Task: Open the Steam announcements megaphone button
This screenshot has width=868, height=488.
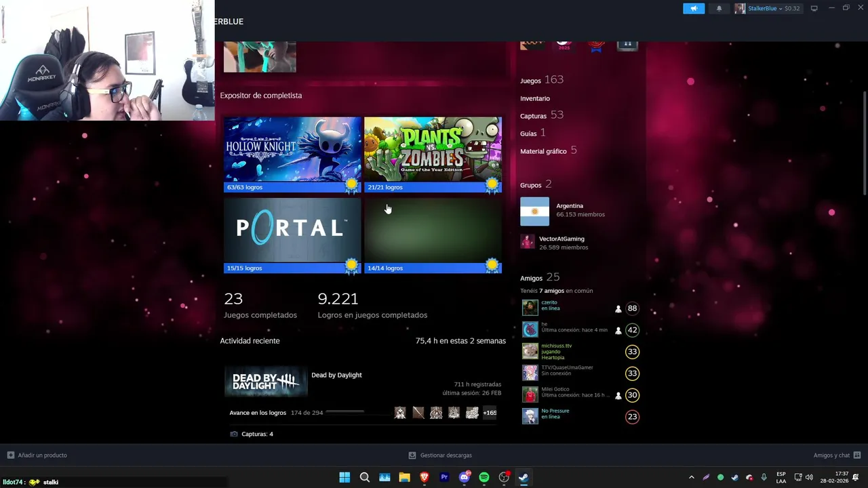Action: pos(693,8)
